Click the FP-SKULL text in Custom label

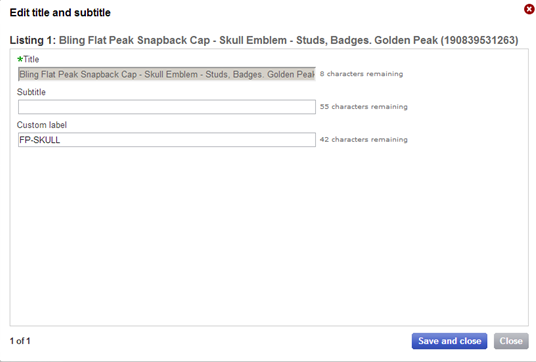click(40, 140)
